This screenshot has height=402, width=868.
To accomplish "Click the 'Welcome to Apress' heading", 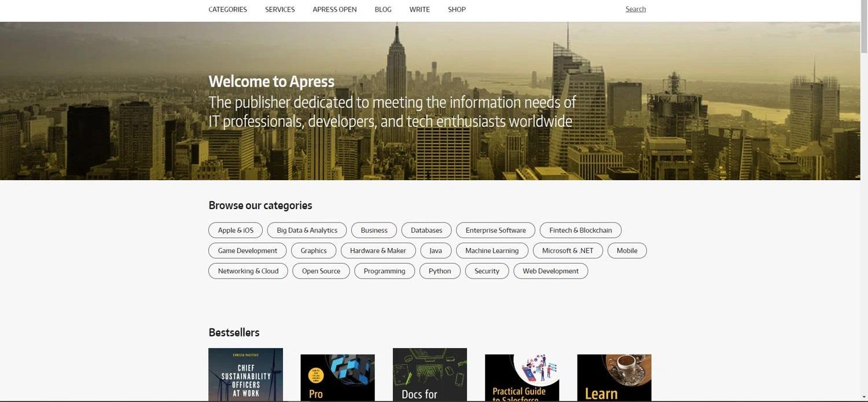I will coord(271,82).
